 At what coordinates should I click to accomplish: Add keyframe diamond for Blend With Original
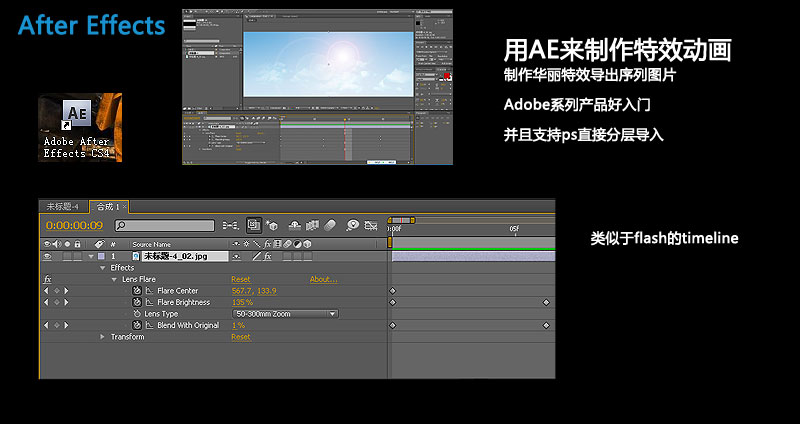(x=57, y=325)
